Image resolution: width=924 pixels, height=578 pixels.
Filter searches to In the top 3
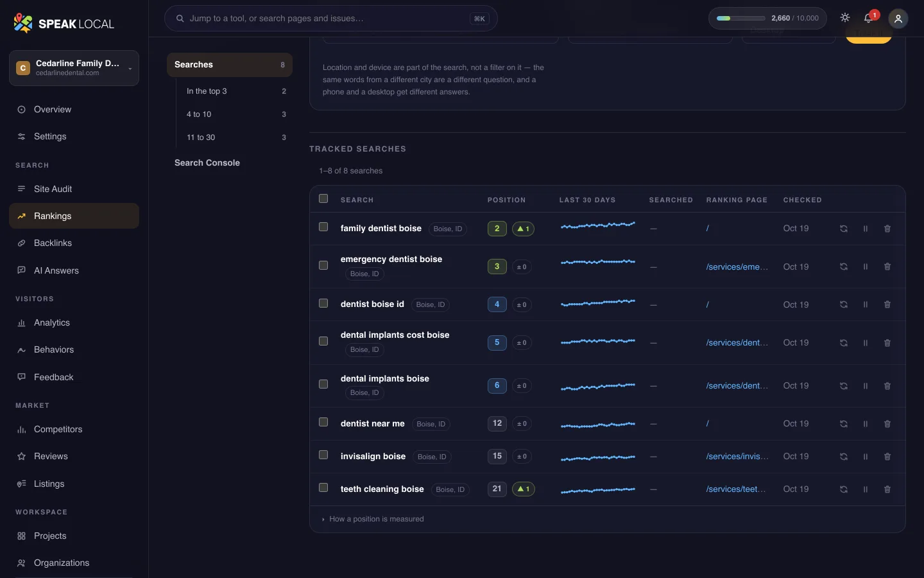[x=235, y=91]
